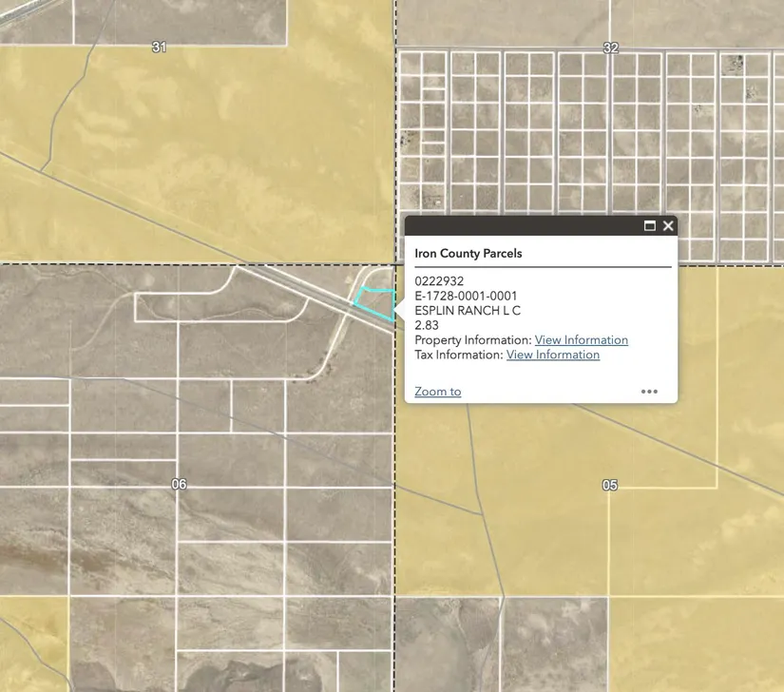784x692 pixels.
Task: Click the account number 0222932 text
Action: pos(439,281)
